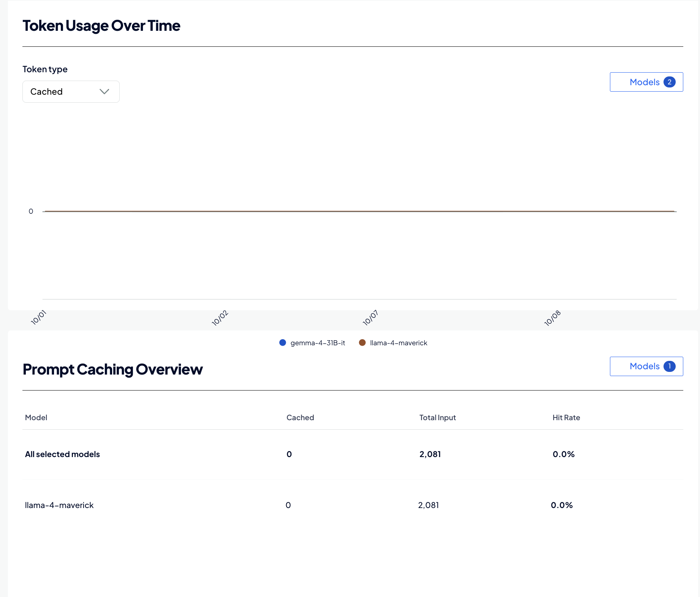Click the Token type field label
The image size is (700, 597).
coord(45,69)
